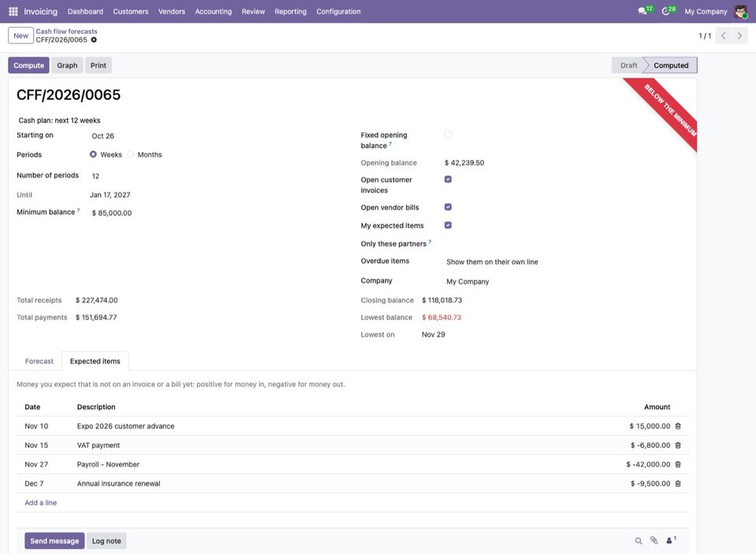The image size is (756, 554).
Task: Show followers icon in chatter
Action: pos(671,541)
